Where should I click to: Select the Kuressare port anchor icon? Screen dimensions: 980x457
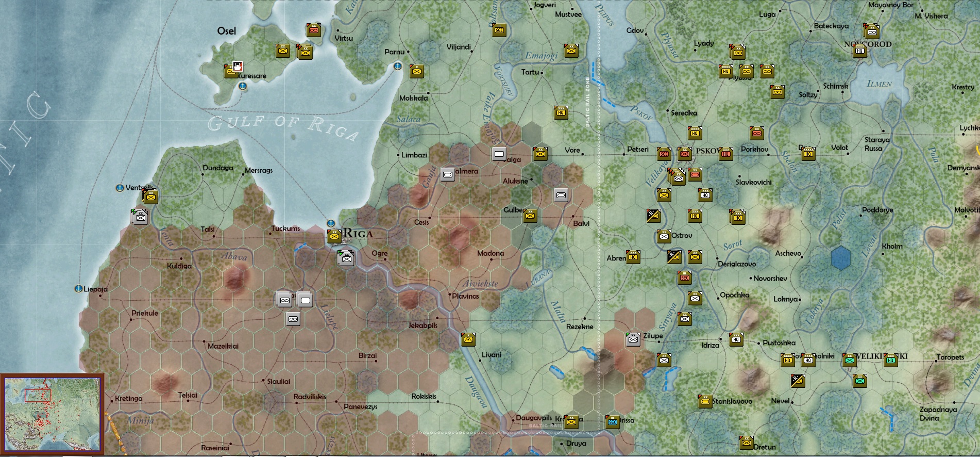tap(242, 86)
